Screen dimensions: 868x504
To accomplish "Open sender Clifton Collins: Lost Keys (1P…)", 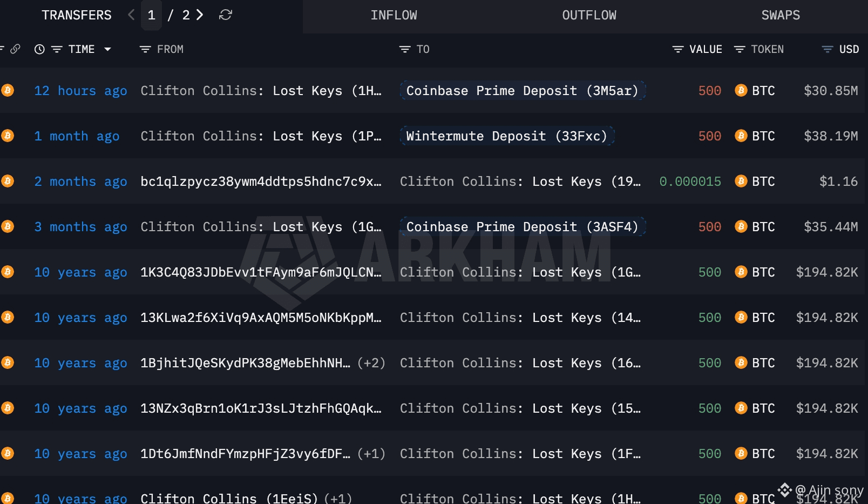I will click(x=261, y=136).
